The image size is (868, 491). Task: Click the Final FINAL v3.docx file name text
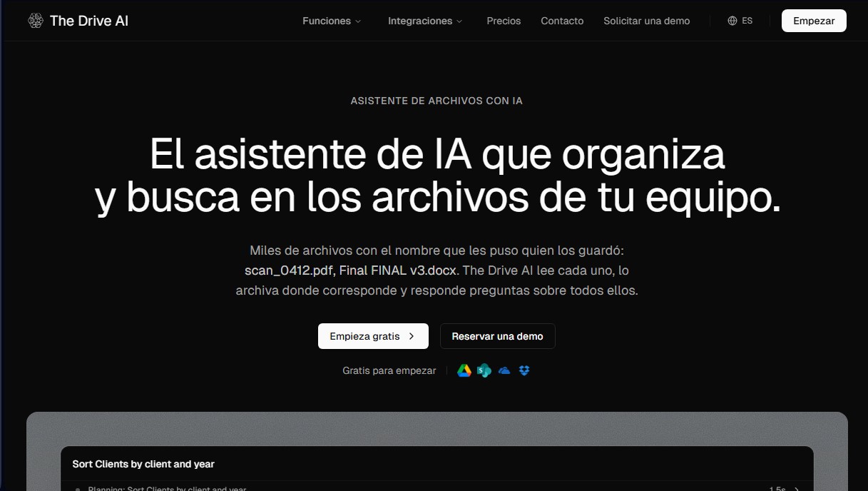click(399, 270)
